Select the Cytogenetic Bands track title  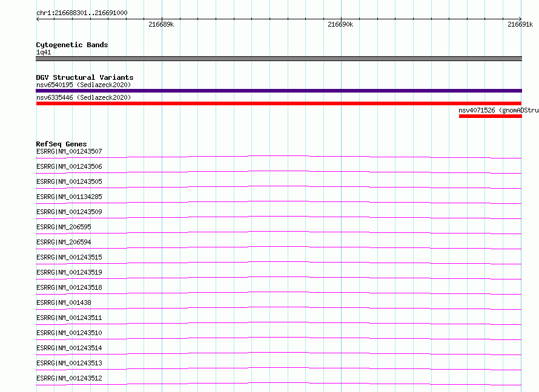click(x=72, y=45)
